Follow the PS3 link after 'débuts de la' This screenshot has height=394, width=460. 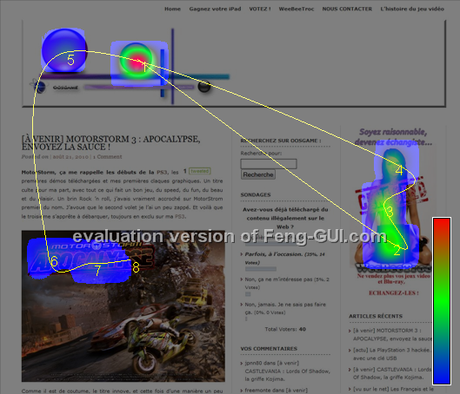162,172
